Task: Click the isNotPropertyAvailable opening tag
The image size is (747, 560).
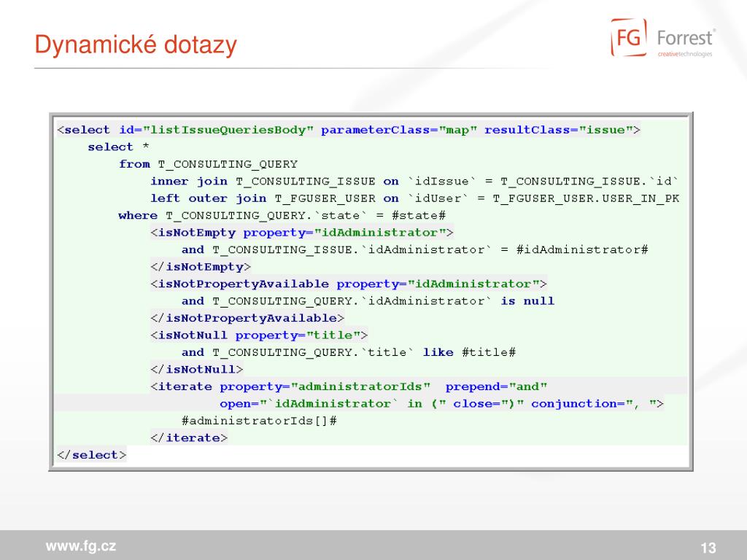Action: coord(349,284)
